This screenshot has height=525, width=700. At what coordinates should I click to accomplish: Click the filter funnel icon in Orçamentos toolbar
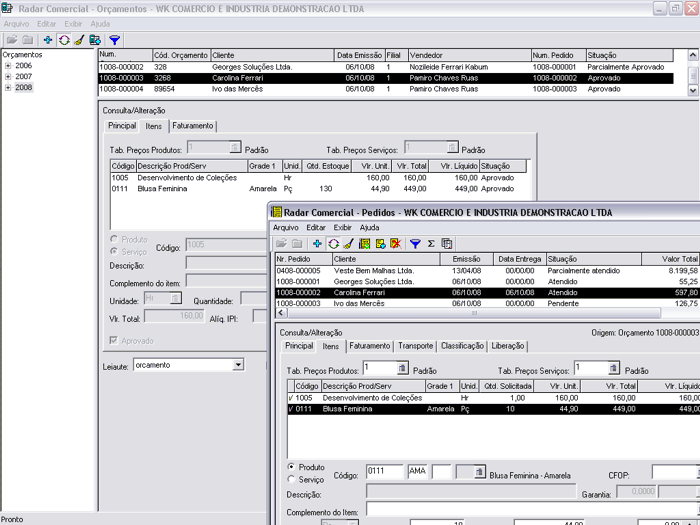tap(115, 40)
